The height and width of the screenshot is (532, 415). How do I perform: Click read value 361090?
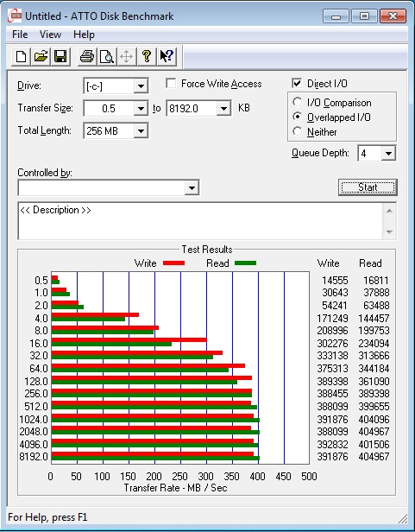(x=374, y=382)
